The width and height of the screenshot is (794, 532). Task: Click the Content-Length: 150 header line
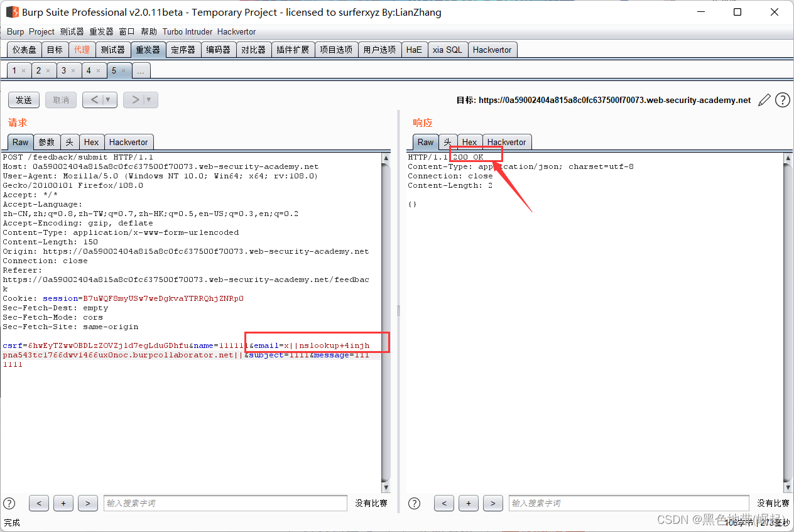[x=50, y=242]
